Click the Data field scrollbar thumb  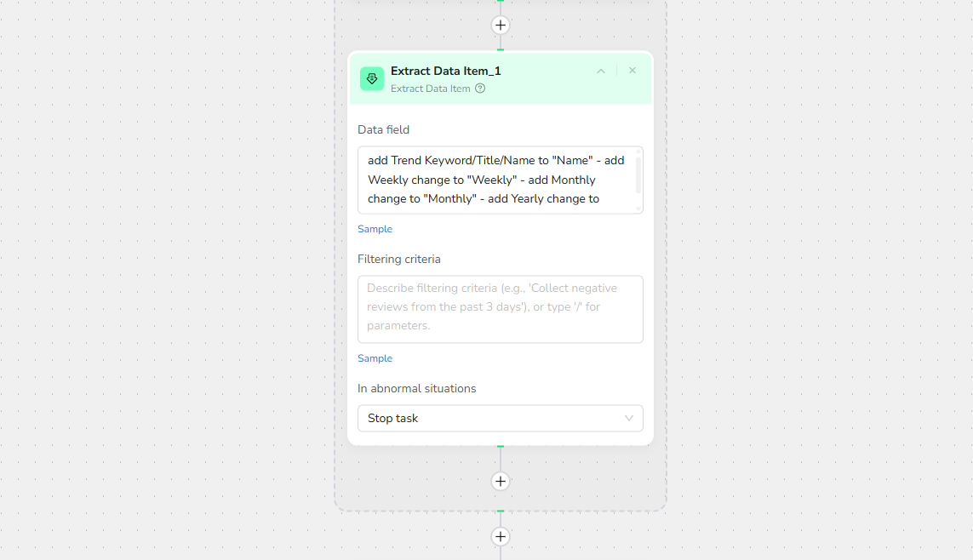[638, 174]
